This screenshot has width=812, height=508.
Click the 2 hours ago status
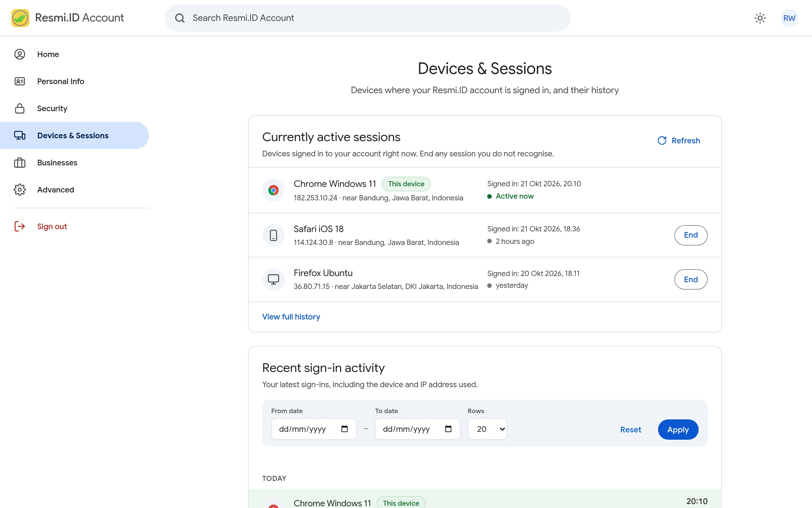[515, 241]
